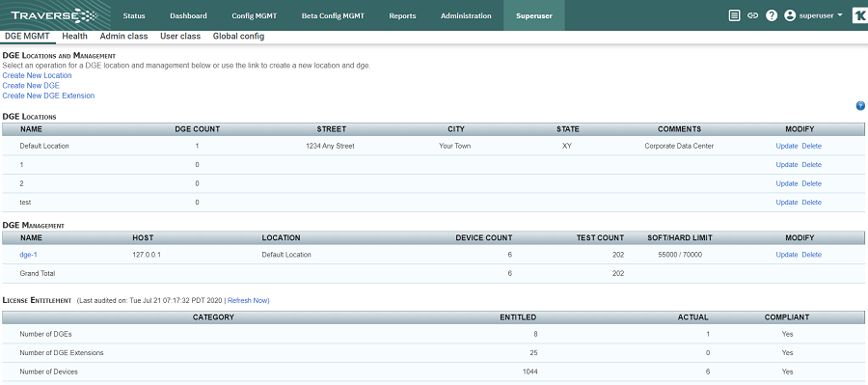The width and height of the screenshot is (868, 385).
Task: Open the notes list icon in header
Action: coord(734,15)
